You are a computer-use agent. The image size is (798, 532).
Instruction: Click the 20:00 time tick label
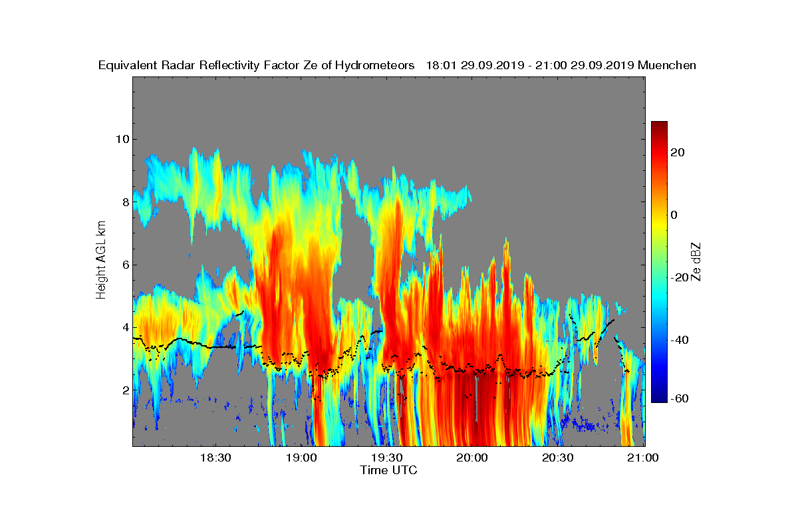click(472, 458)
